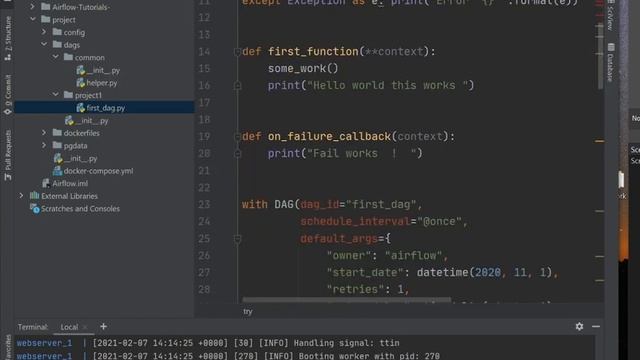640x360 pixels.
Task: Select __init__.py under dags folder
Action: click(92, 120)
